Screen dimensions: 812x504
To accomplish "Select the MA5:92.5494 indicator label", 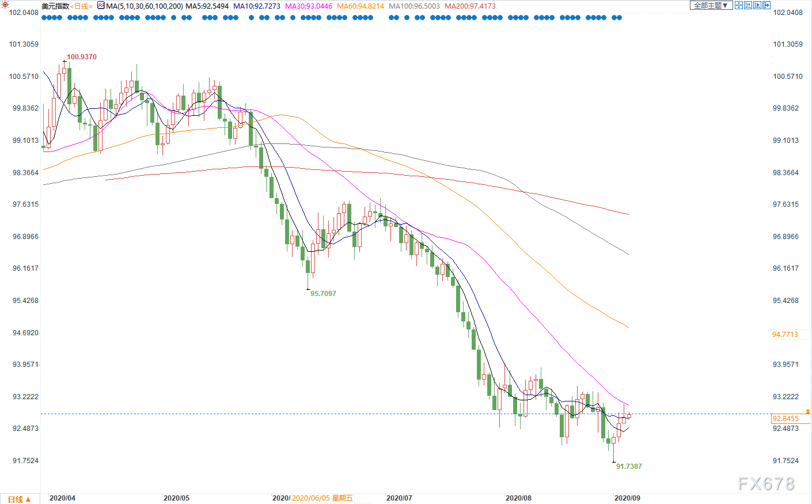I will [207, 6].
